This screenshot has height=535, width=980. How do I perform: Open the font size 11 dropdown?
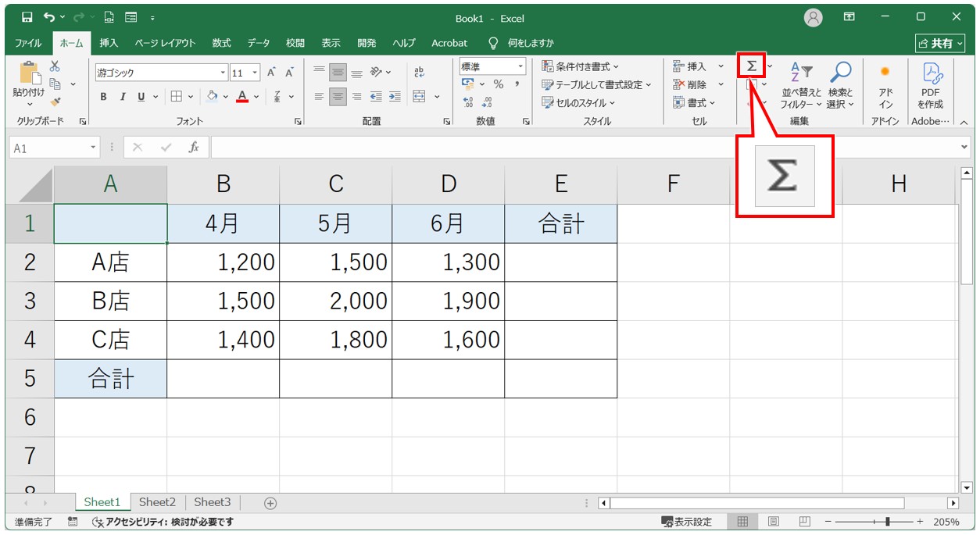pyautogui.click(x=256, y=73)
